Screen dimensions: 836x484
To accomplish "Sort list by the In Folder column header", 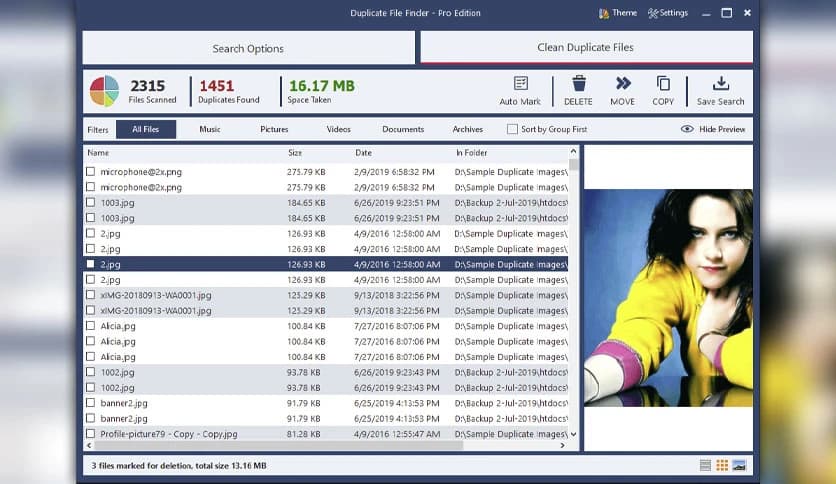I will pyautogui.click(x=471, y=152).
